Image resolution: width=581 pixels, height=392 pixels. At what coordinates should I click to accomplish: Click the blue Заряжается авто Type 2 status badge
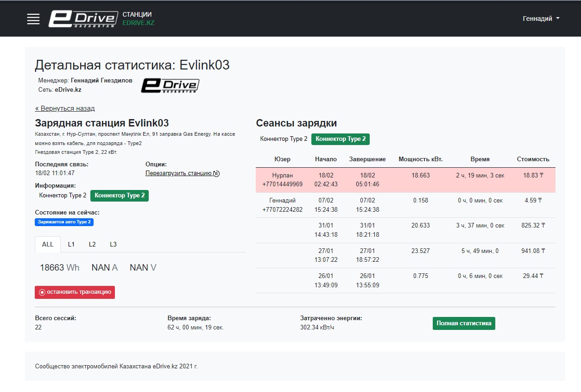coord(64,222)
